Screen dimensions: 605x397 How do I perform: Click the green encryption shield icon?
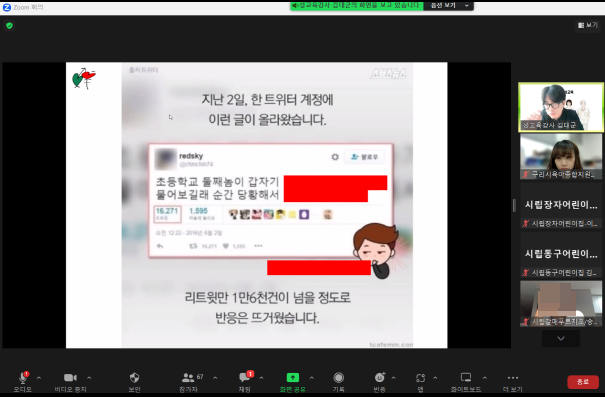pos(10,26)
